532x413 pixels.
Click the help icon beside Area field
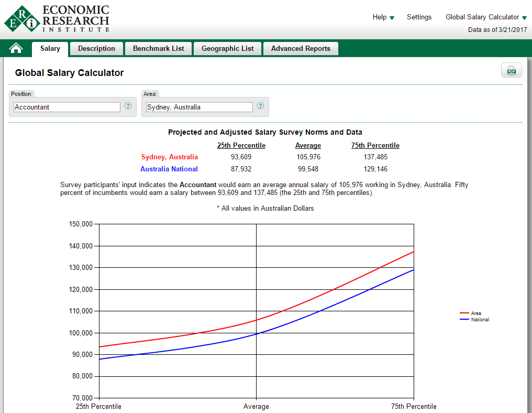point(260,106)
